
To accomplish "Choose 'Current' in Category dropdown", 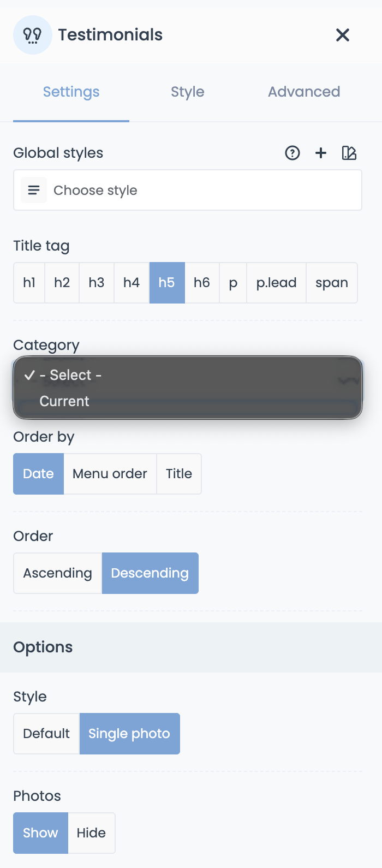I will tap(64, 401).
